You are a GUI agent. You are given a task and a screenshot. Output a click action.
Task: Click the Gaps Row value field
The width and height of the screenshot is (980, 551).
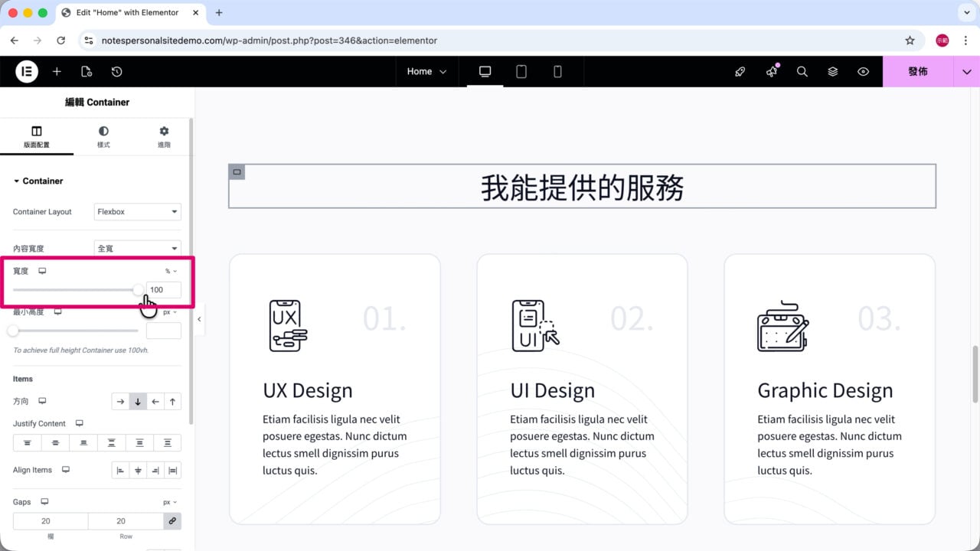click(126, 521)
